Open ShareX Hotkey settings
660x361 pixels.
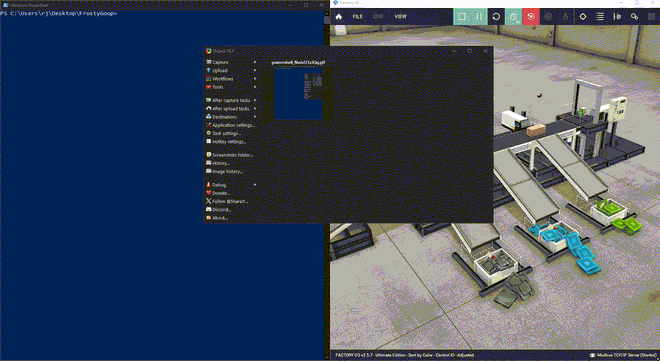[x=230, y=141]
